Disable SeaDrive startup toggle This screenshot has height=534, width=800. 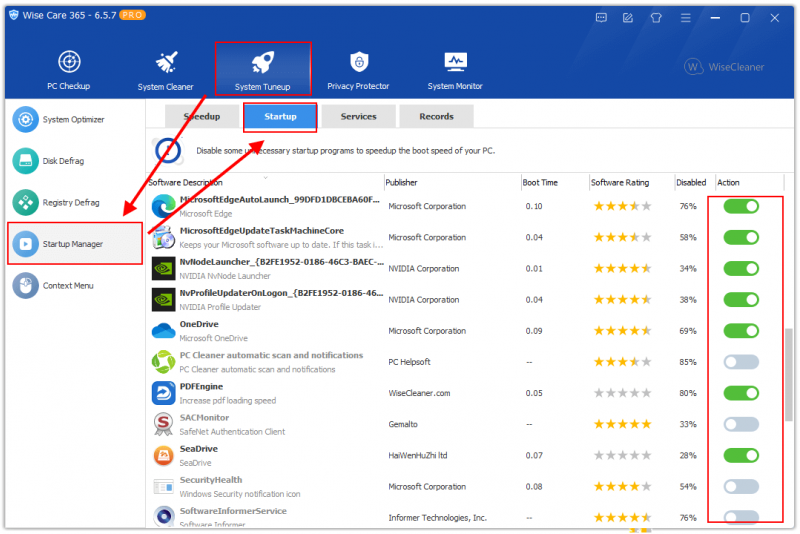click(x=741, y=455)
